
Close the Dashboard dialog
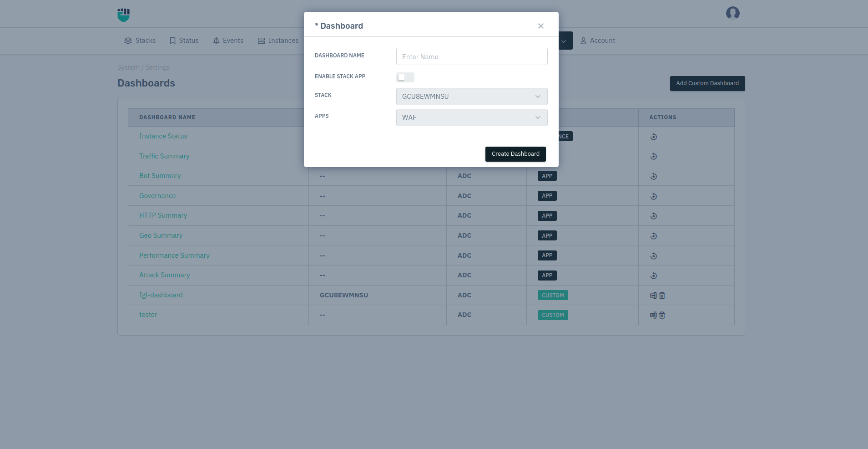point(540,26)
